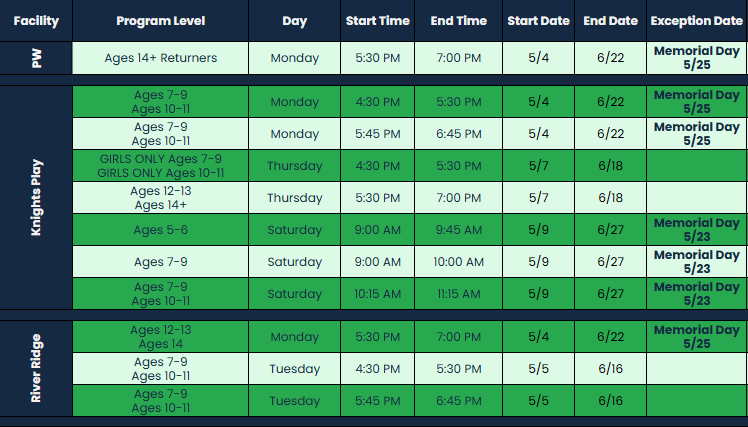Select the 11:15 AM end time cell

[x=459, y=294]
